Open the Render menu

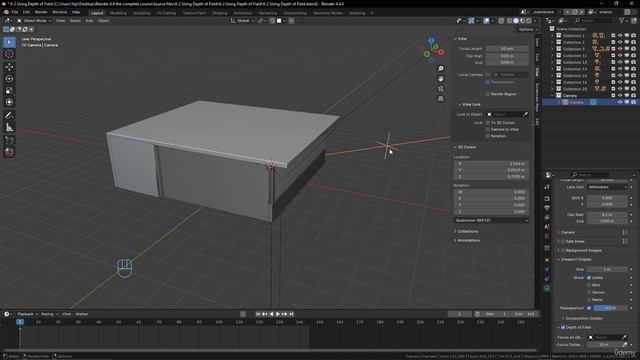(x=41, y=12)
